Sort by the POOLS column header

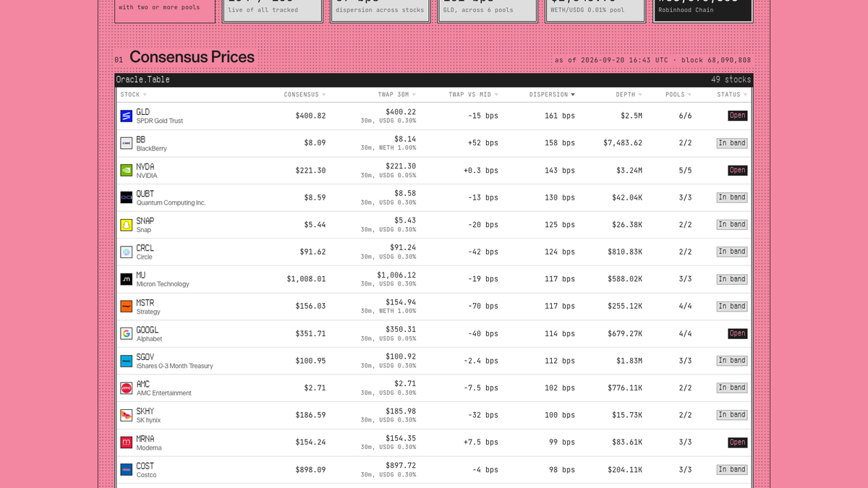point(678,95)
